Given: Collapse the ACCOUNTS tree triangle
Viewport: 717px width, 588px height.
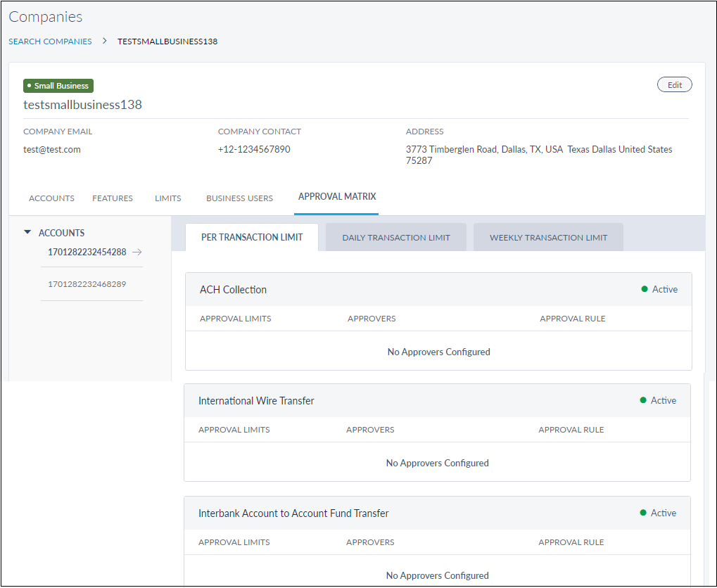Looking at the screenshot, I should click(x=27, y=232).
